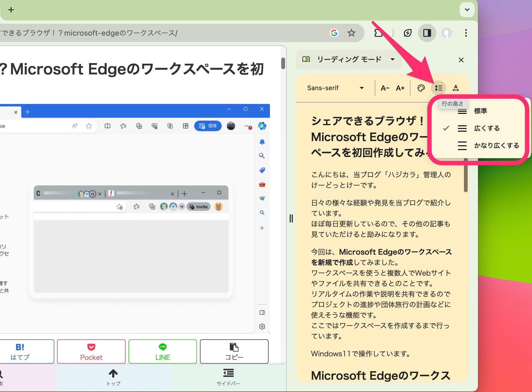Click the Google icon in address bar
Screen dimensions: 532x392
coord(334,33)
